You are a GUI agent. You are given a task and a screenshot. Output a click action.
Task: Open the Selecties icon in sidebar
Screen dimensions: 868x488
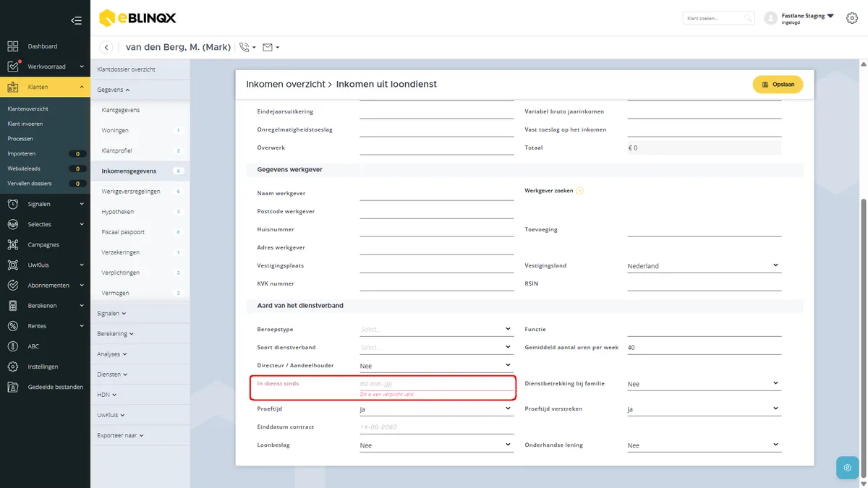coord(13,224)
